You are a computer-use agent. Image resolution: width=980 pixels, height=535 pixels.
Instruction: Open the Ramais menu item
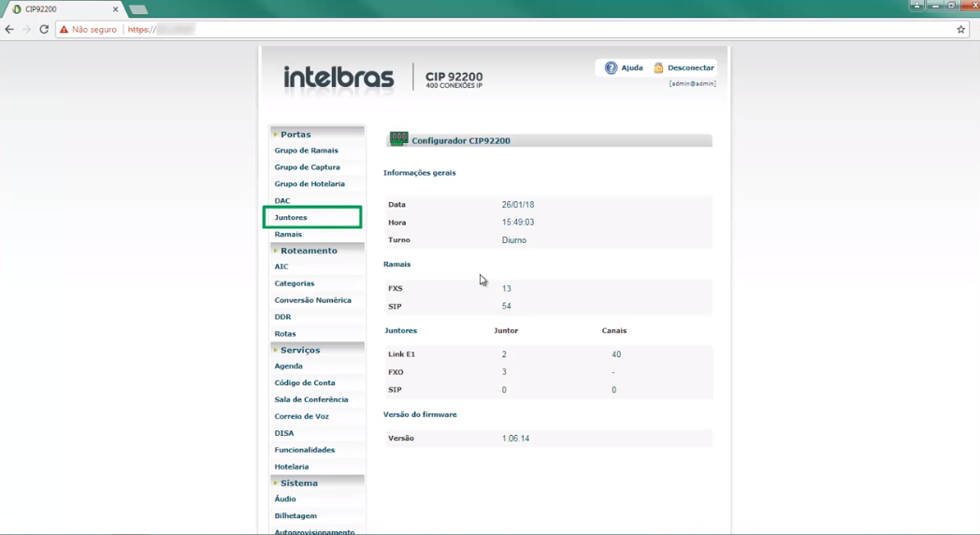(288, 235)
